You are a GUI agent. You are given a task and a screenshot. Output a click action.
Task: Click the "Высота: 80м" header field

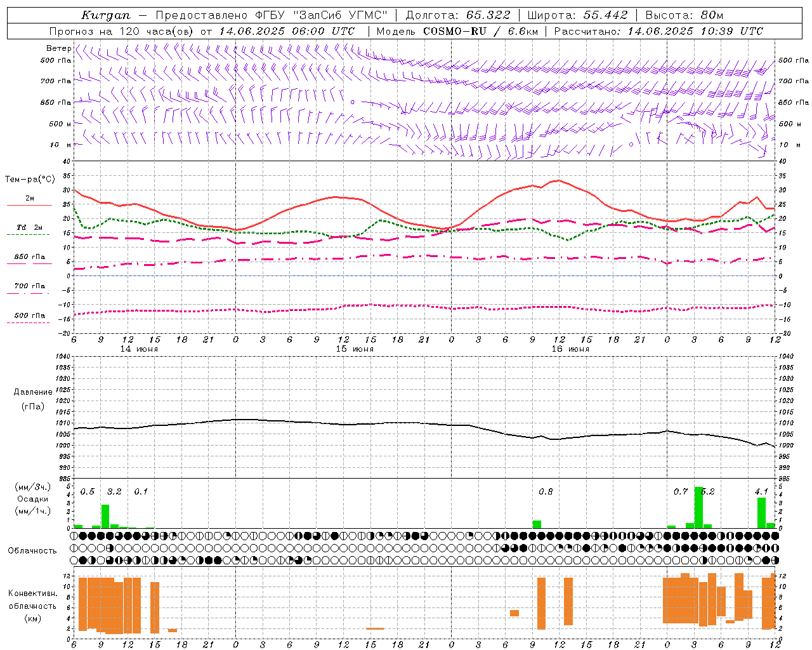coord(684,15)
